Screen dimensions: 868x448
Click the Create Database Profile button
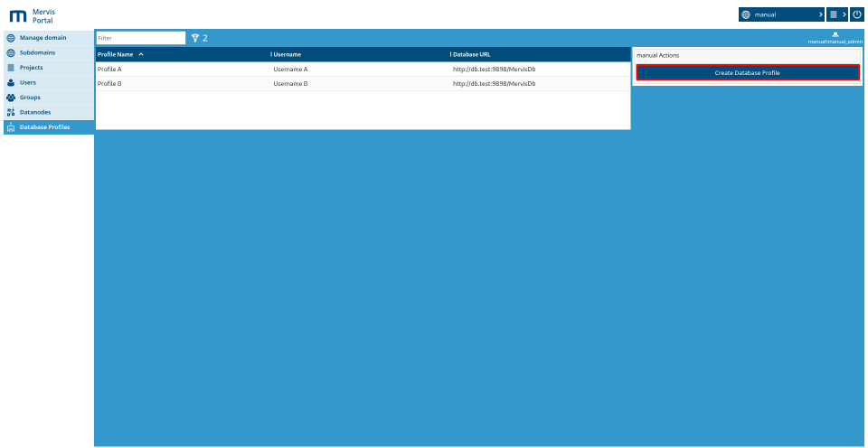(748, 73)
